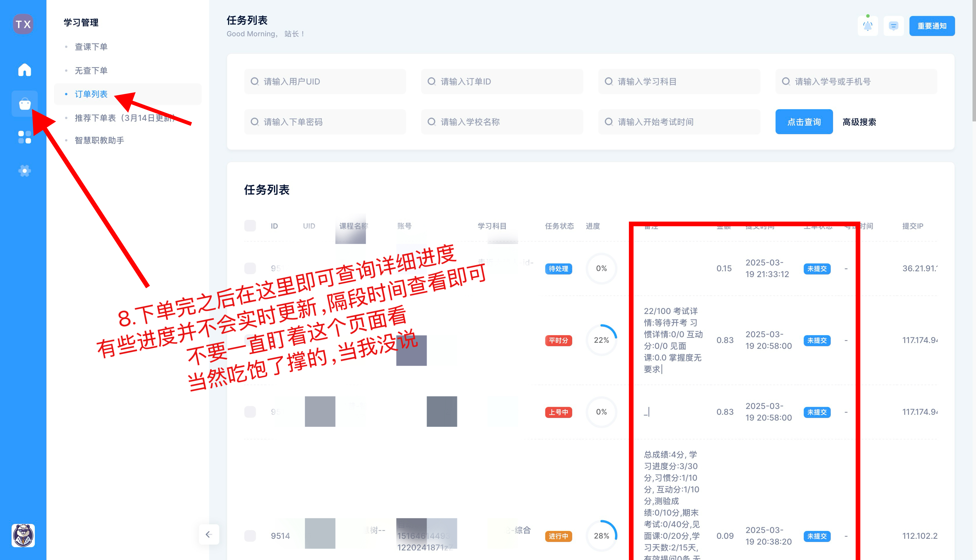The width and height of the screenshot is (976, 560).
Task: Toggle the select-all checkbox in table header
Action: pos(250,226)
